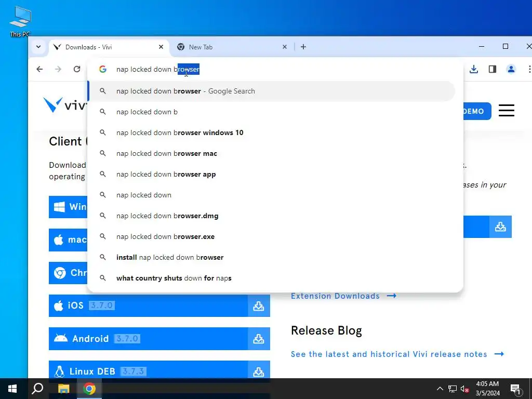Open the Chrome profile avatar
Screen dimensions: 532x399
511,69
